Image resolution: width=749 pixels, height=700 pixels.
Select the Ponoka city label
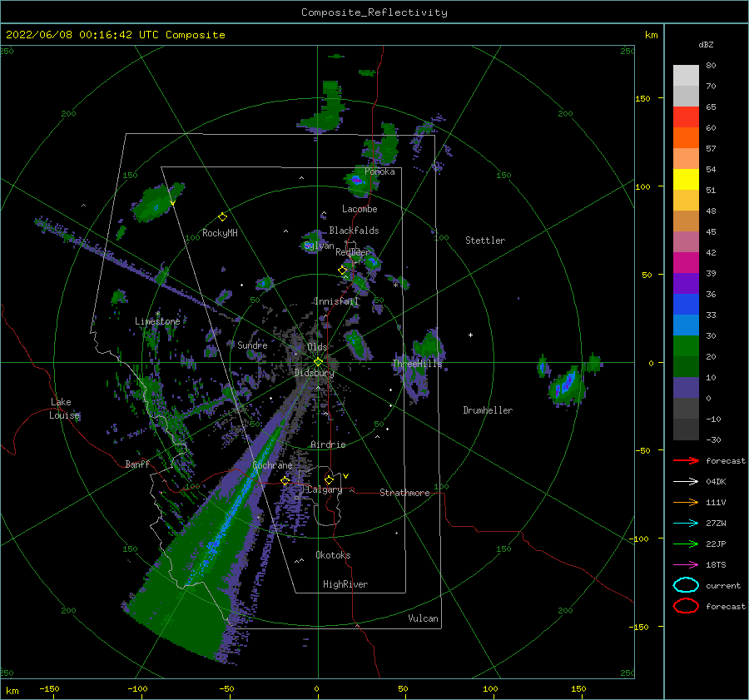pos(379,171)
